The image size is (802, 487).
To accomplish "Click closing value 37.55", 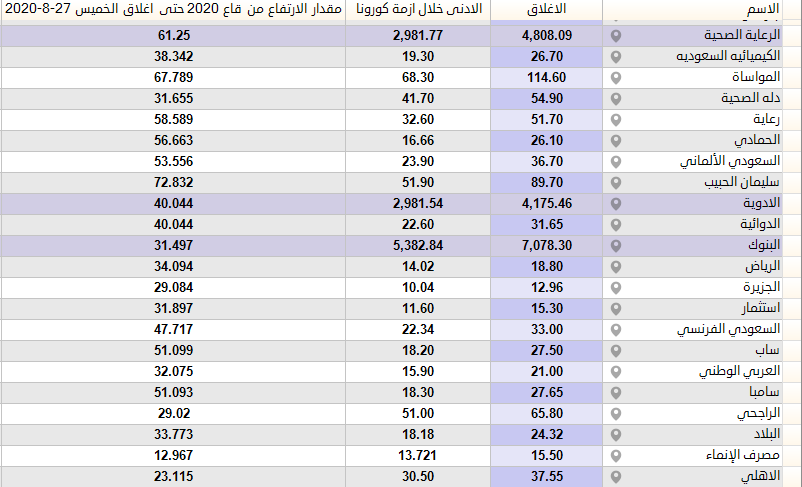I will click(x=547, y=476).
